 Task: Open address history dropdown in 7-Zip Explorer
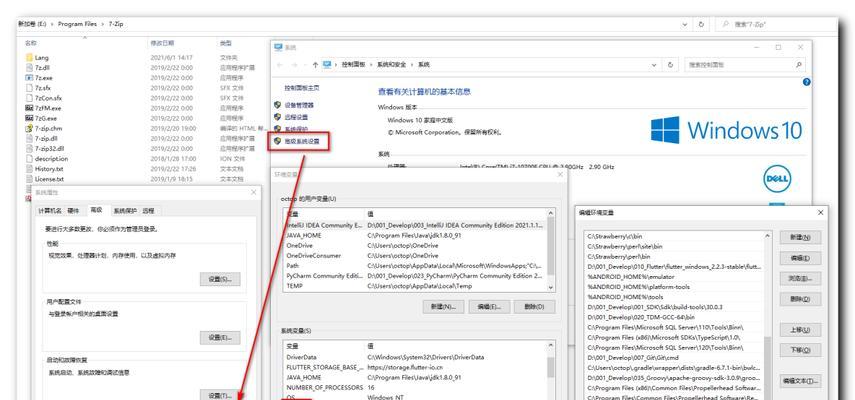click(x=685, y=25)
